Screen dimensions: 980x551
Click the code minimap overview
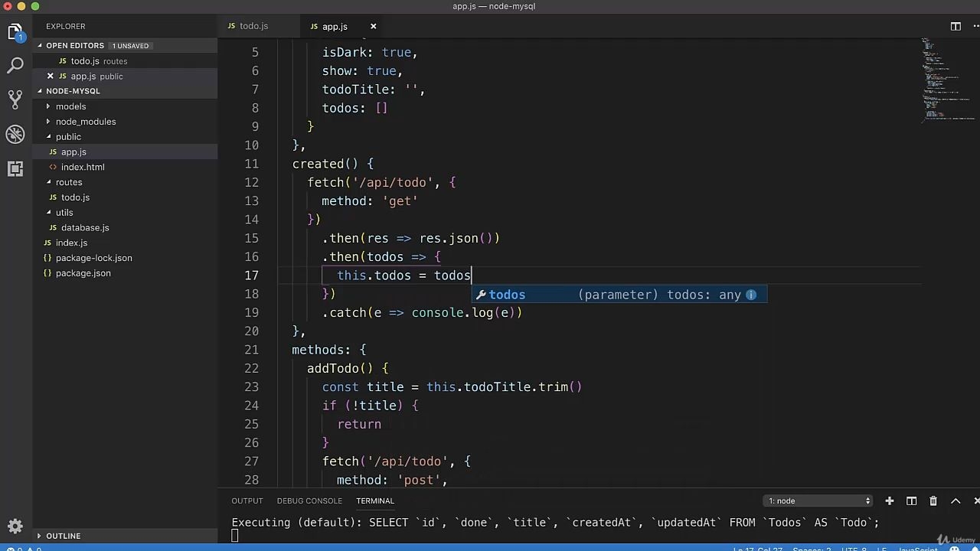(948, 80)
